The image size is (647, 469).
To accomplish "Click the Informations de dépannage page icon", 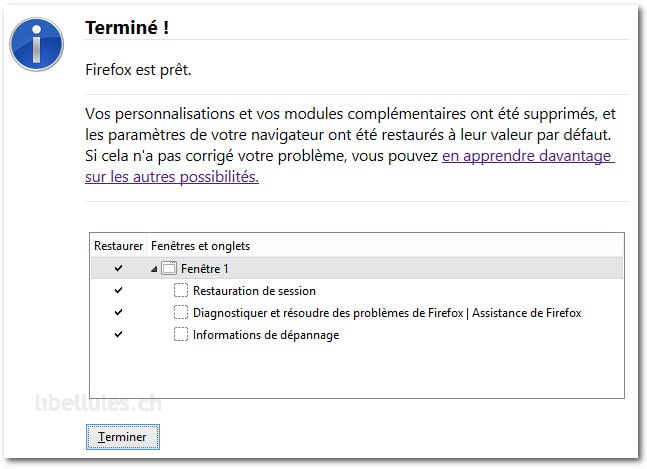I will pyautogui.click(x=180, y=334).
